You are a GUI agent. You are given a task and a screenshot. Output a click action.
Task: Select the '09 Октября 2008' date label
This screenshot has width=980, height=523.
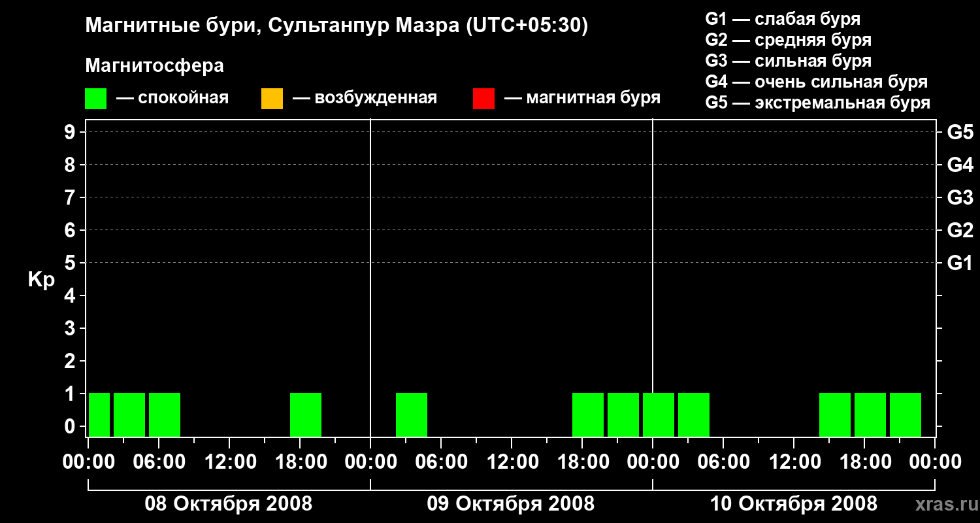click(510, 504)
